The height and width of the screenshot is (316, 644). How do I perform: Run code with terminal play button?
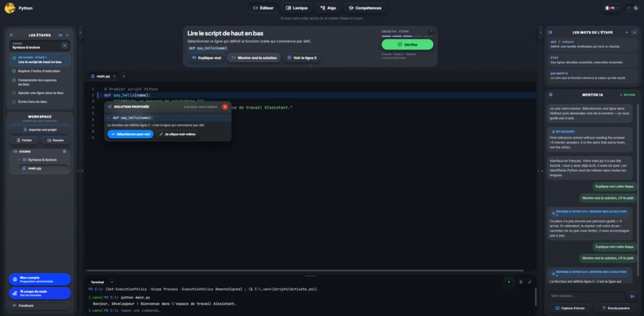pos(509,282)
